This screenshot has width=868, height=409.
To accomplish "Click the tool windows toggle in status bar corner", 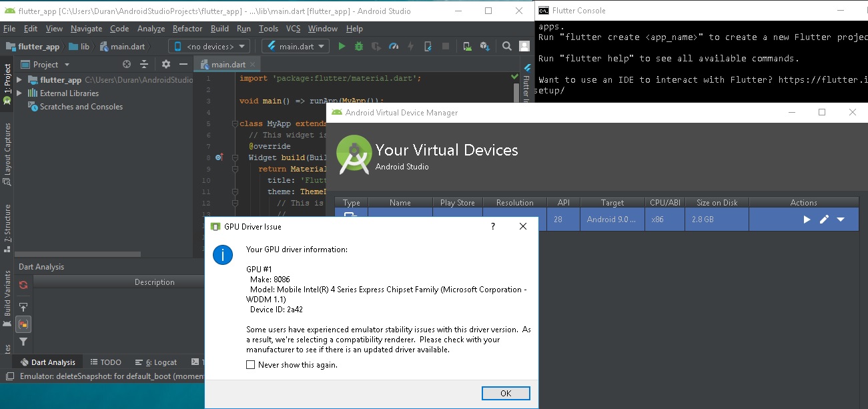I will pyautogui.click(x=9, y=376).
